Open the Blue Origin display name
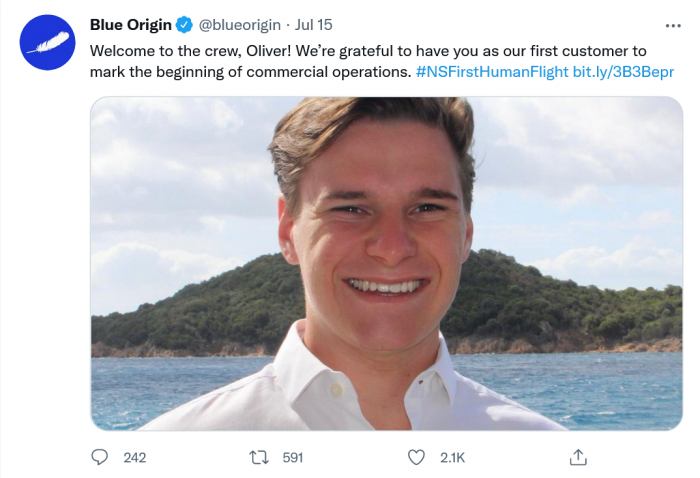This screenshot has width=700, height=478. (x=131, y=24)
